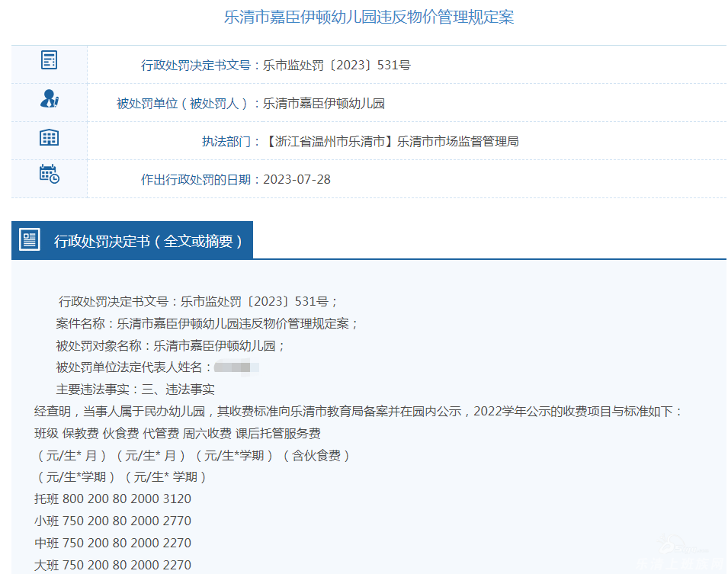
Task: Click the penalized person icon
Action: click(x=50, y=99)
